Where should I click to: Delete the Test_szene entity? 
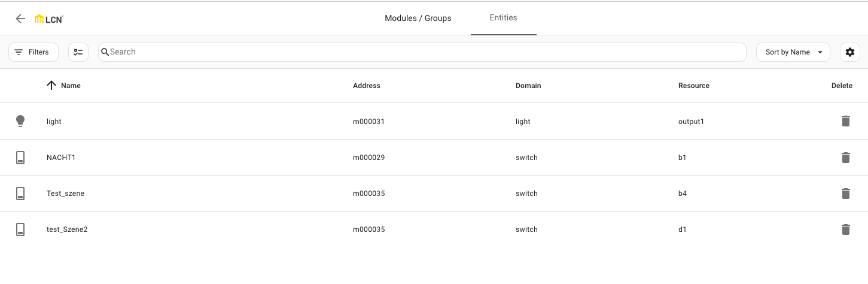click(x=845, y=194)
